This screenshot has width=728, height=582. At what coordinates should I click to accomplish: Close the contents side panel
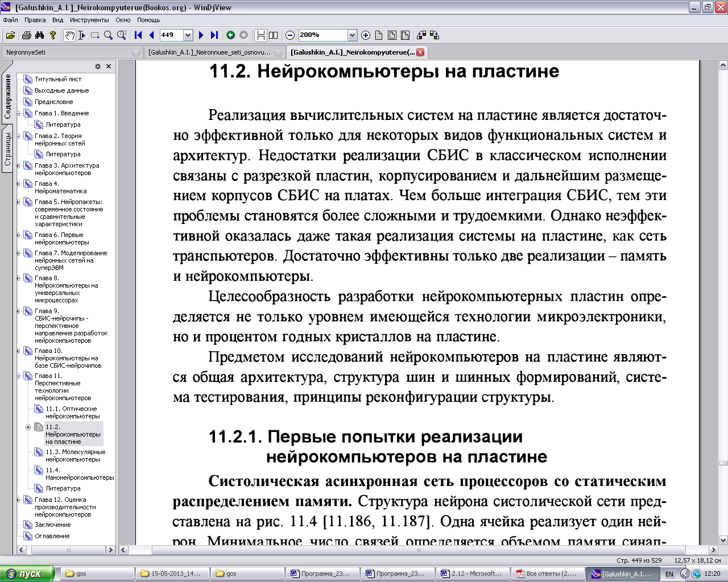click(x=109, y=66)
